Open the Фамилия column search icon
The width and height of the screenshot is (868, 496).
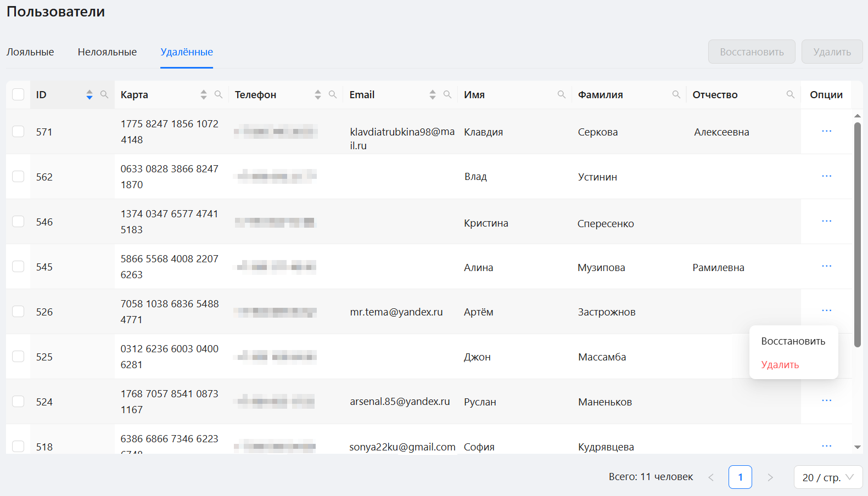click(x=676, y=94)
